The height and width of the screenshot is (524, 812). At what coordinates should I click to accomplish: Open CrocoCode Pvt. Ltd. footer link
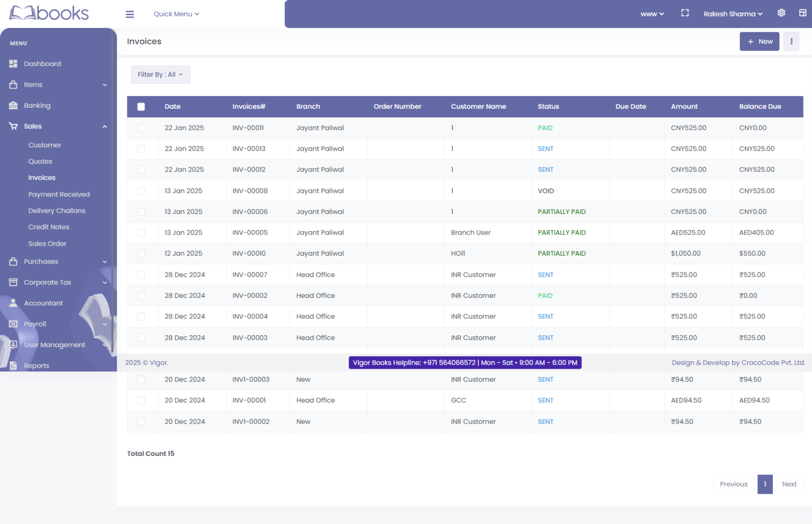click(x=773, y=363)
